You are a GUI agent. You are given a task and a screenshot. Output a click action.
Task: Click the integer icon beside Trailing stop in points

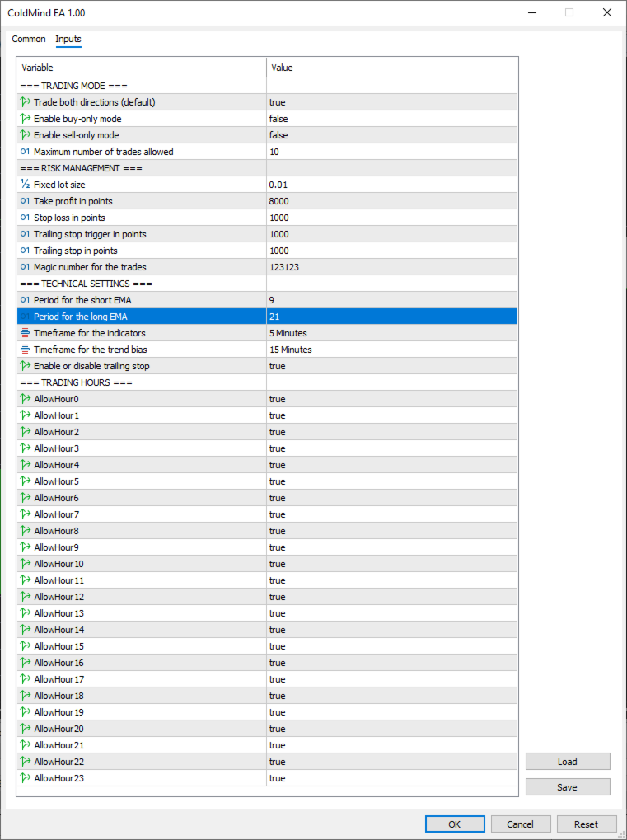click(x=26, y=250)
